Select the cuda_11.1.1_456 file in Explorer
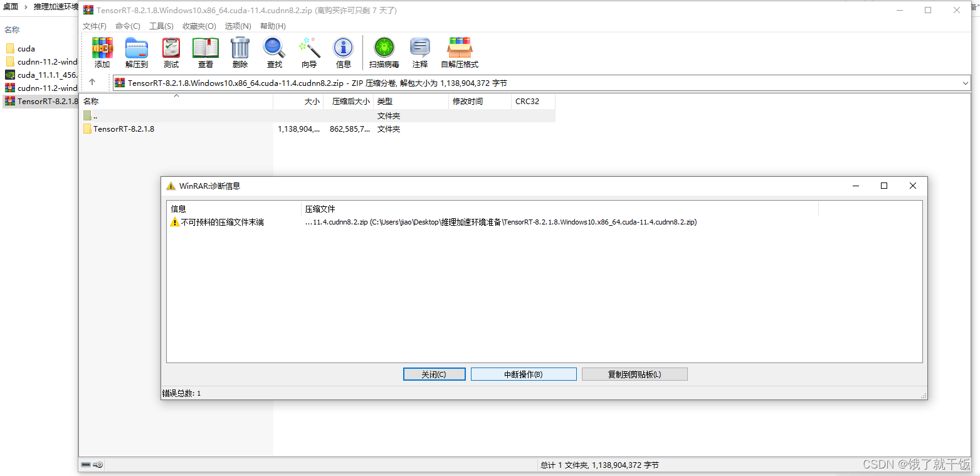 [x=41, y=75]
